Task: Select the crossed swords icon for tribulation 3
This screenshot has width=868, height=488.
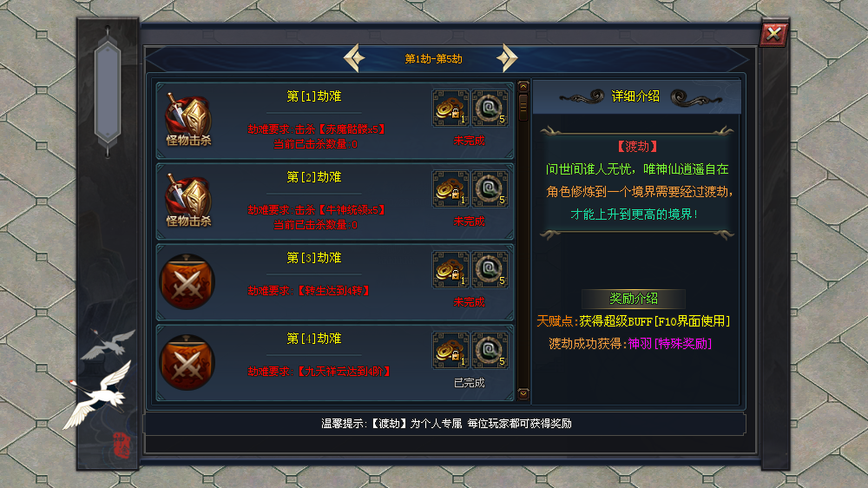Action: (187, 282)
